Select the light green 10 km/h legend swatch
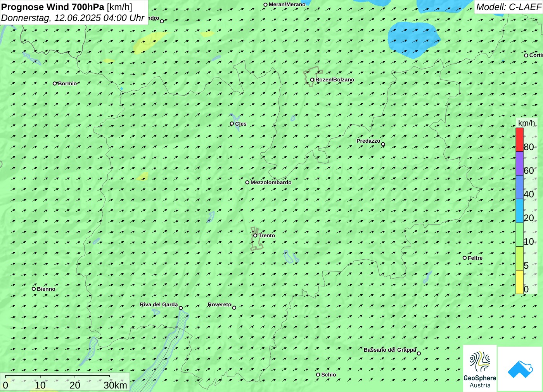 [519, 235]
